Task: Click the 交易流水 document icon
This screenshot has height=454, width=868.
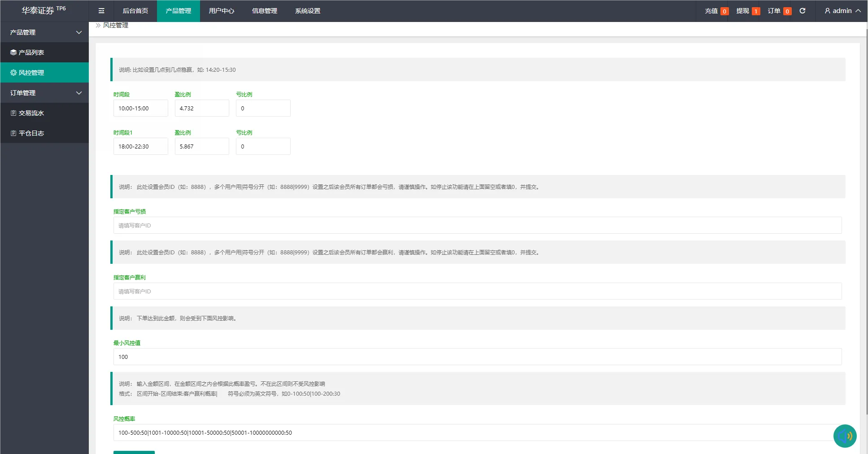Action: click(x=13, y=113)
